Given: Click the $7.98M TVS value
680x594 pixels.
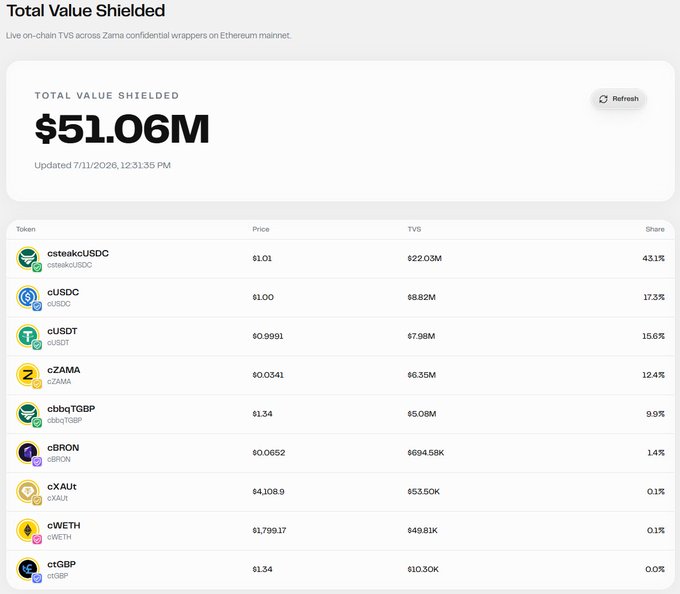Looking at the screenshot, I should click(x=421, y=336).
